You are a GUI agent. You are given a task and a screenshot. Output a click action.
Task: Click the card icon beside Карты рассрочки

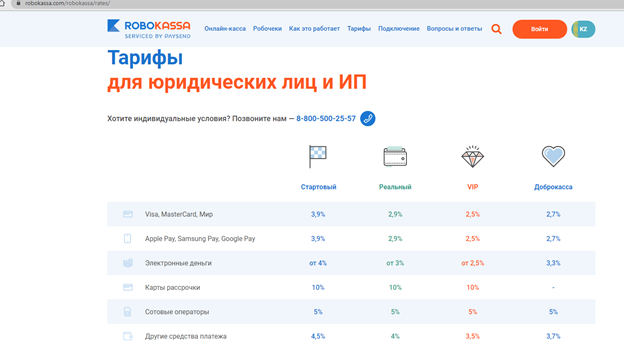click(x=128, y=287)
